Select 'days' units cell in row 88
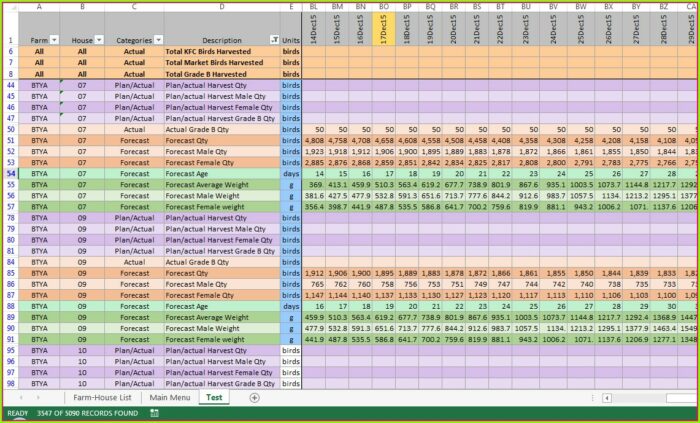Viewport: 700px width, 423px height. pos(291,306)
